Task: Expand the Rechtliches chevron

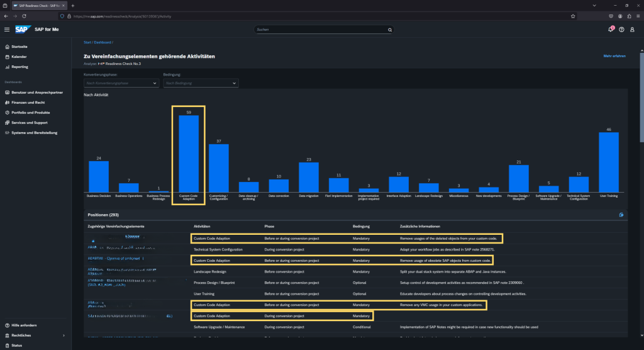Action: [x=64, y=336]
